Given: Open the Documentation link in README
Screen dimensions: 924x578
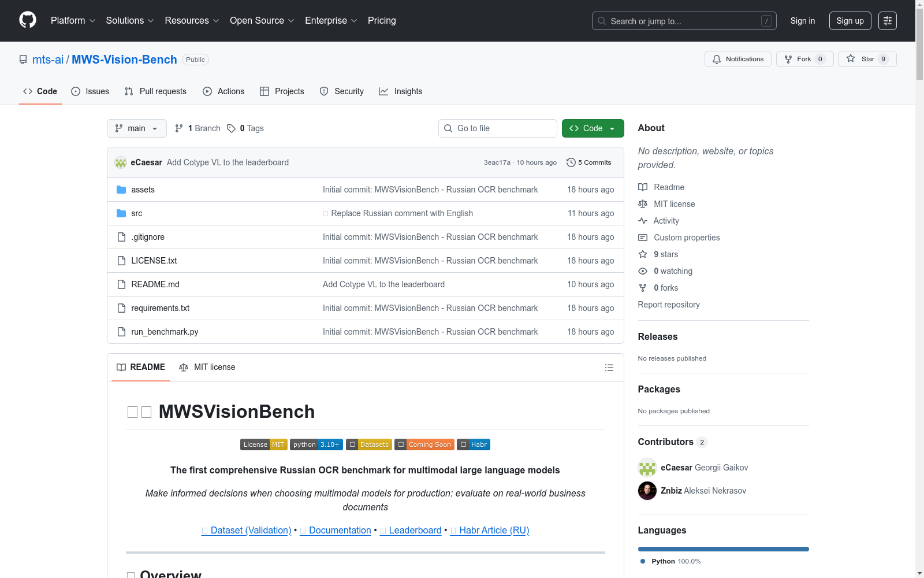Looking at the screenshot, I should coord(336,531).
